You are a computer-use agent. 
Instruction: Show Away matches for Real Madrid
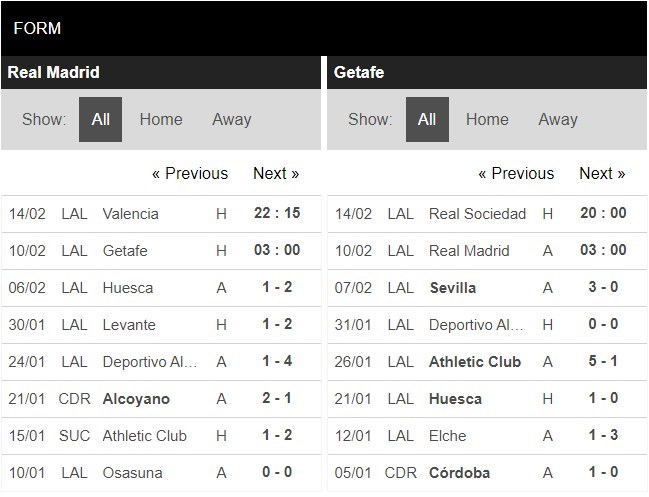231,120
